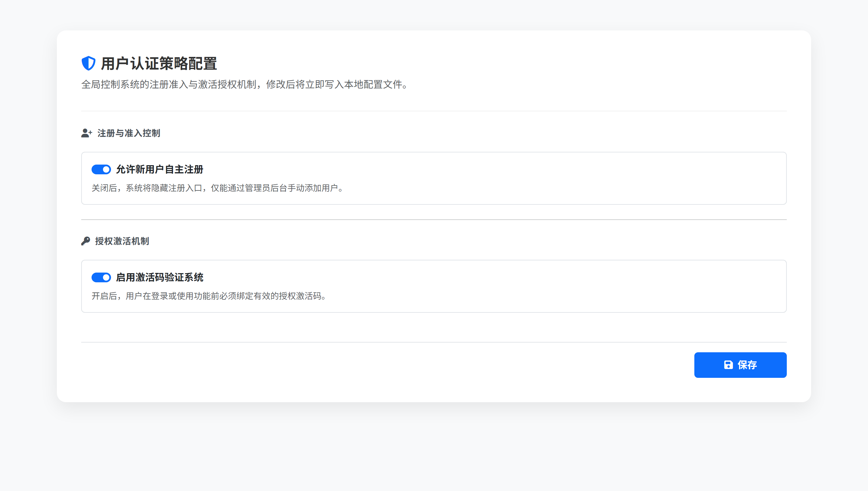Click the section heading 注册与准入控制

(x=128, y=133)
